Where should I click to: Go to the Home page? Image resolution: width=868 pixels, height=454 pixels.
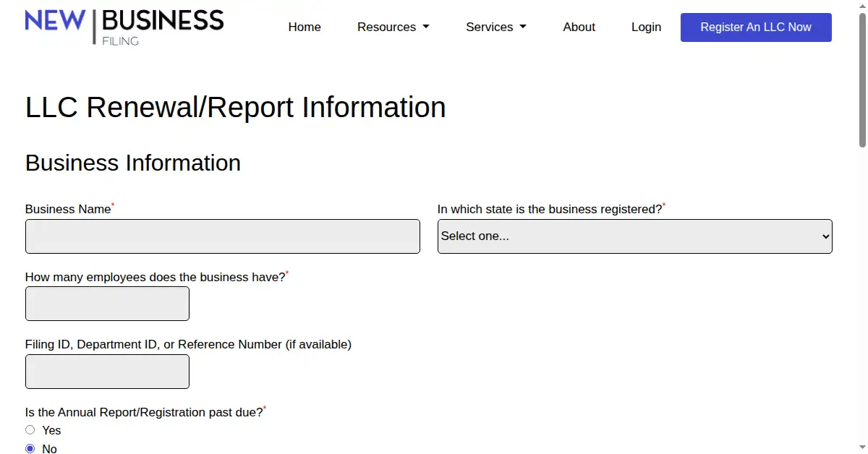click(x=305, y=27)
